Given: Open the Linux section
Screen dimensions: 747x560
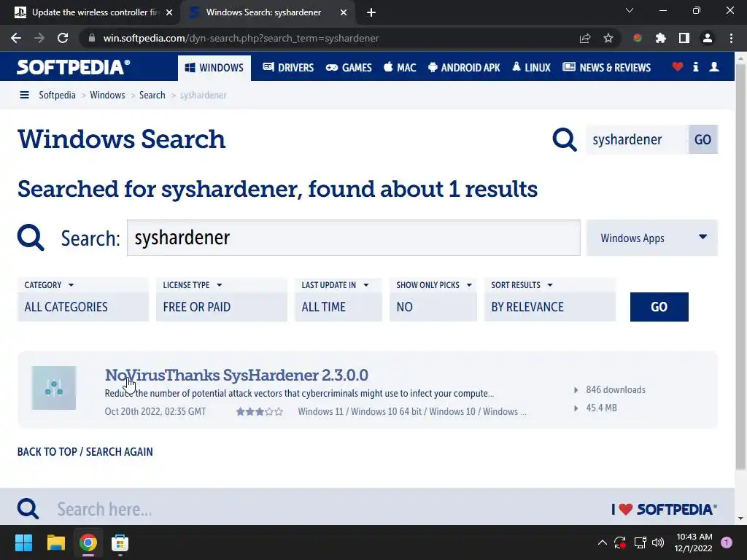Looking at the screenshot, I should pyautogui.click(x=531, y=68).
